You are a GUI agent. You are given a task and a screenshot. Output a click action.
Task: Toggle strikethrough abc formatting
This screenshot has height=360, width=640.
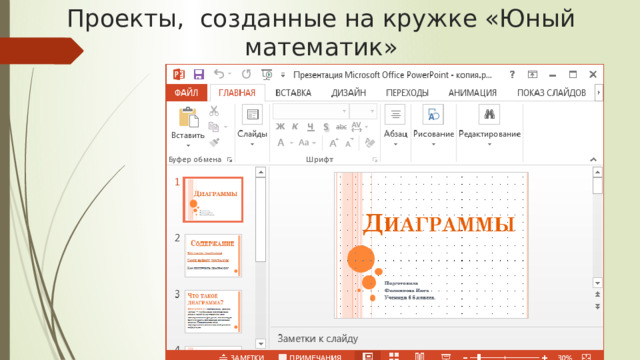coord(341,127)
